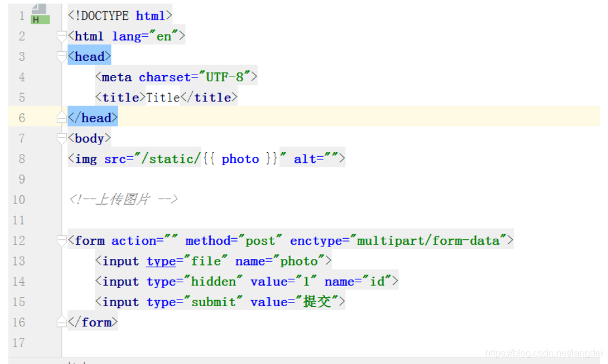Image resolution: width=608 pixels, height=364 pixels.
Task: Click the name="id" attribute
Action: [358, 282]
